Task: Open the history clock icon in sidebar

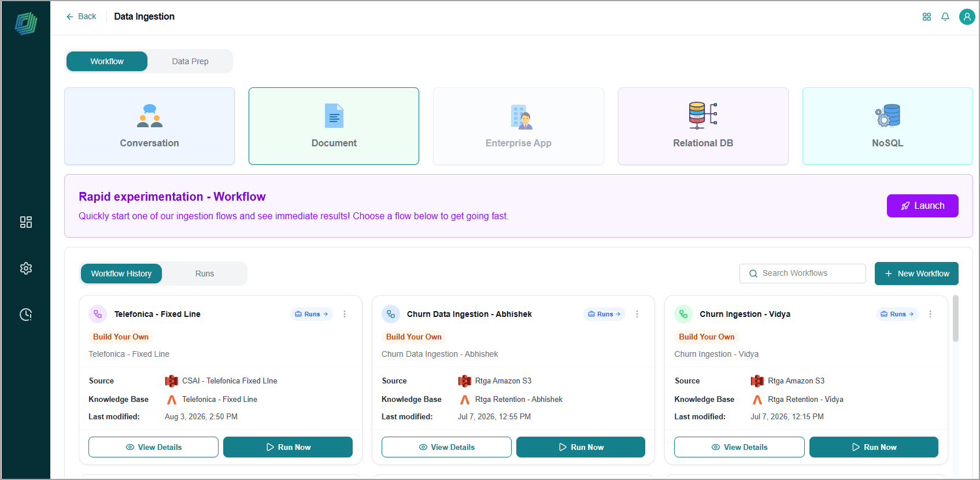Action: pyautogui.click(x=26, y=315)
